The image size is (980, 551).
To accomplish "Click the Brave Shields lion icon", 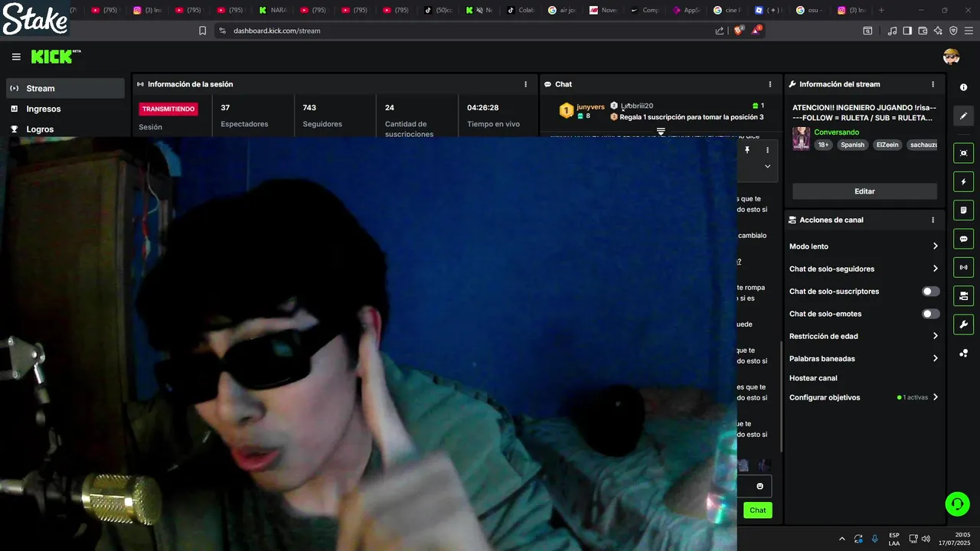I will (738, 31).
